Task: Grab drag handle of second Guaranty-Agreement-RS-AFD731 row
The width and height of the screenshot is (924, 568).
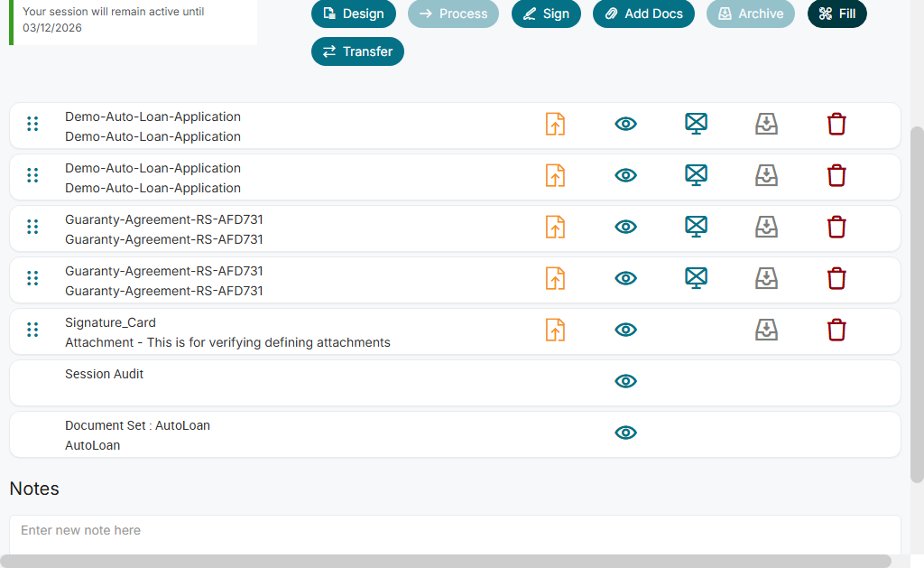Action: click(x=32, y=278)
